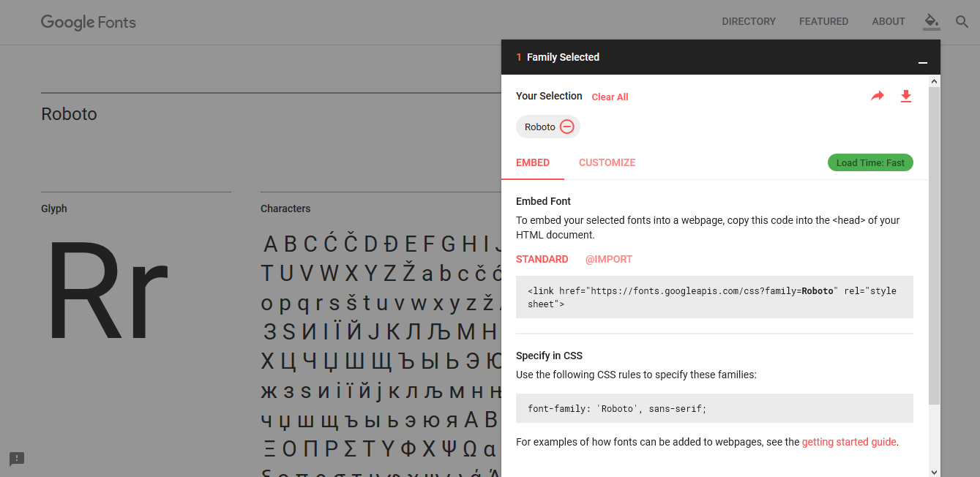Screen dimensions: 980x477
Task: Download the selected font family
Action: pos(906,96)
